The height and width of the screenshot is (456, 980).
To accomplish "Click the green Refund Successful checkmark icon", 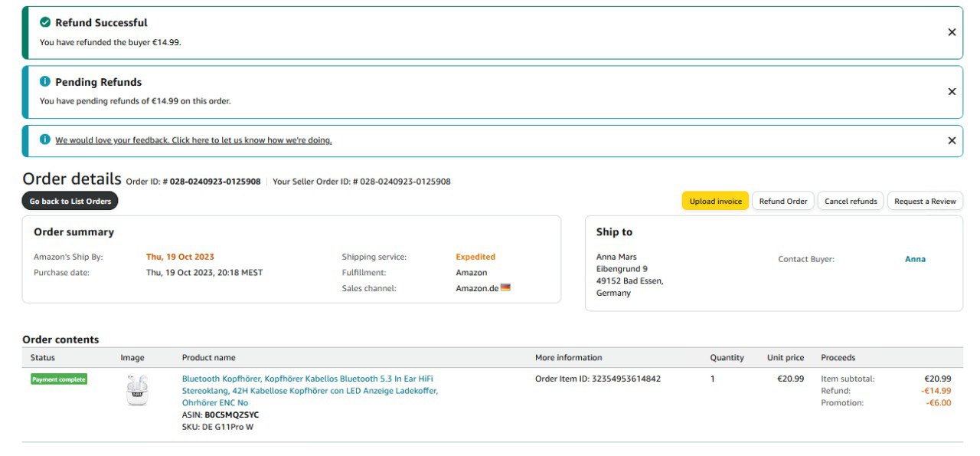I will tap(45, 22).
